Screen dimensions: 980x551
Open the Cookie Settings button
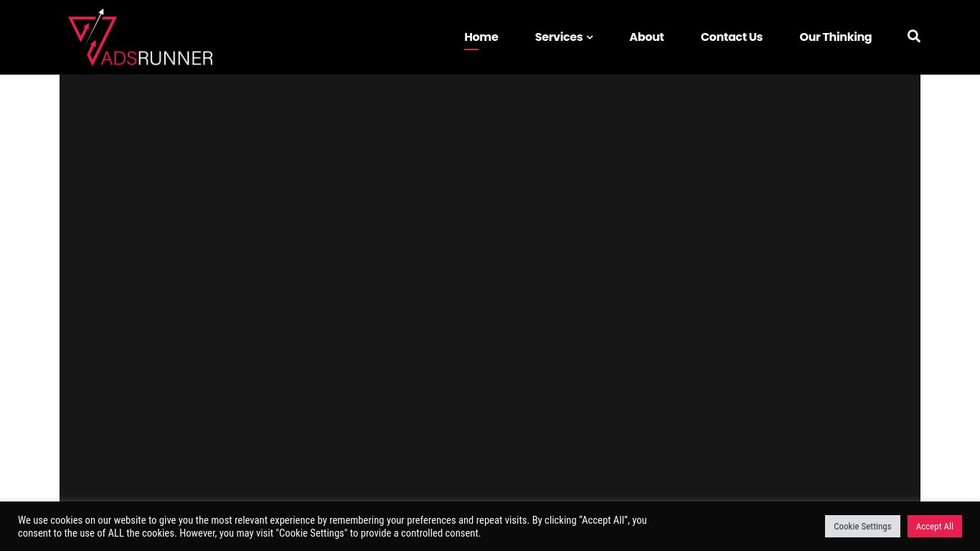tap(862, 526)
